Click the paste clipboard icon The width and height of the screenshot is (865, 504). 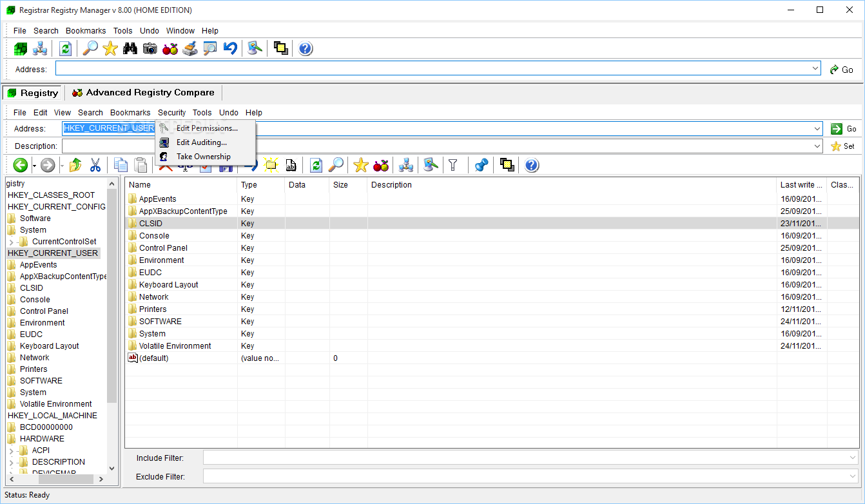click(141, 165)
